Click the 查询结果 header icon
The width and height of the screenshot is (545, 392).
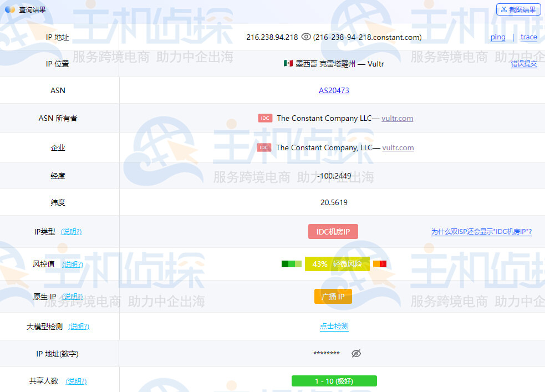click(x=10, y=10)
